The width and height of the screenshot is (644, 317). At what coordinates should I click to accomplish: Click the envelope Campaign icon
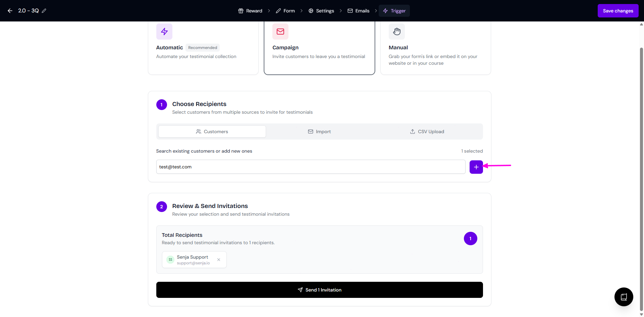(x=280, y=32)
